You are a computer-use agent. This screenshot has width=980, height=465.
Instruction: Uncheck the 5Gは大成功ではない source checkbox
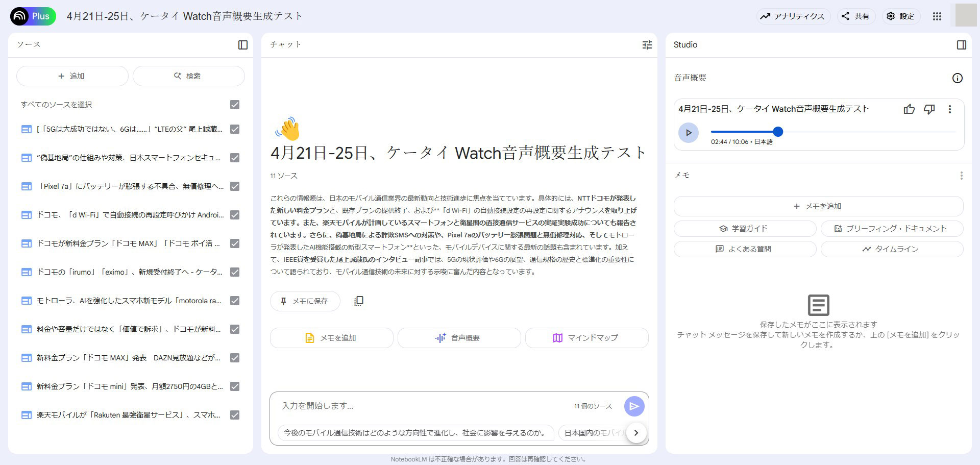coord(235,129)
